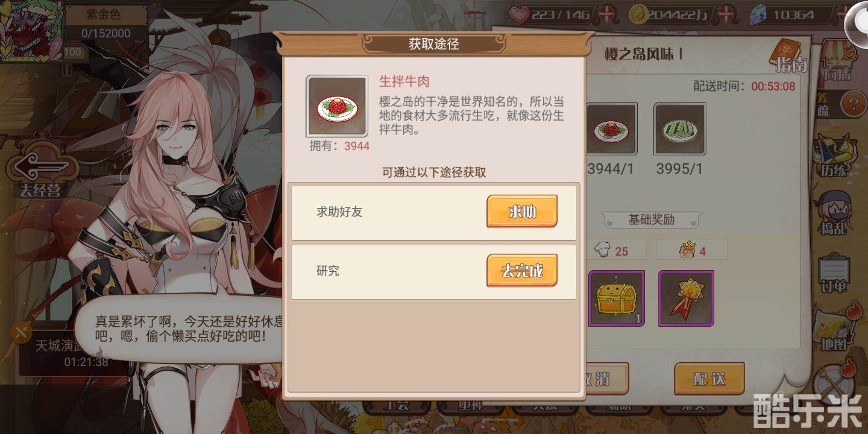Select the green vegetable dish 3995/1
Viewport: 868px width, 434px height.
click(679, 129)
